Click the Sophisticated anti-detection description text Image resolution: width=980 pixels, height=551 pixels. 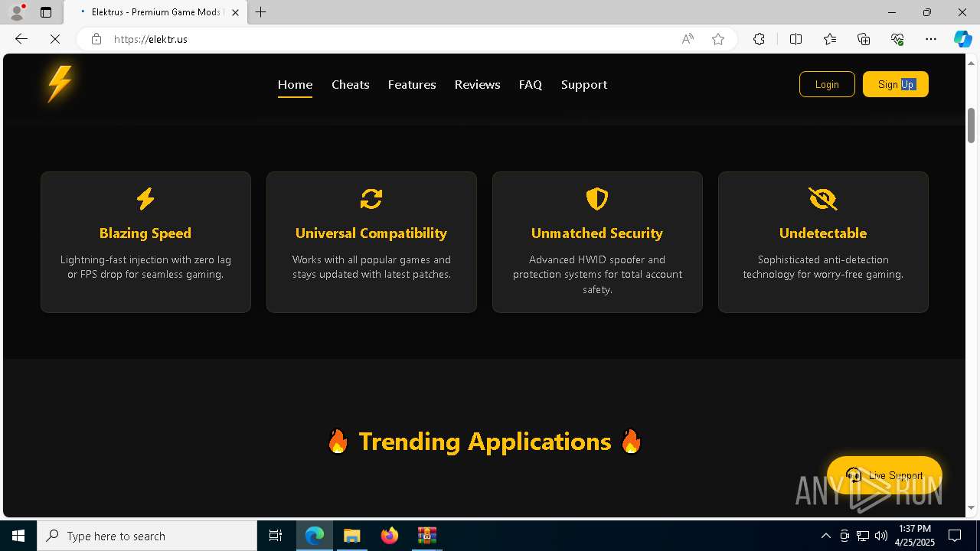tap(823, 267)
